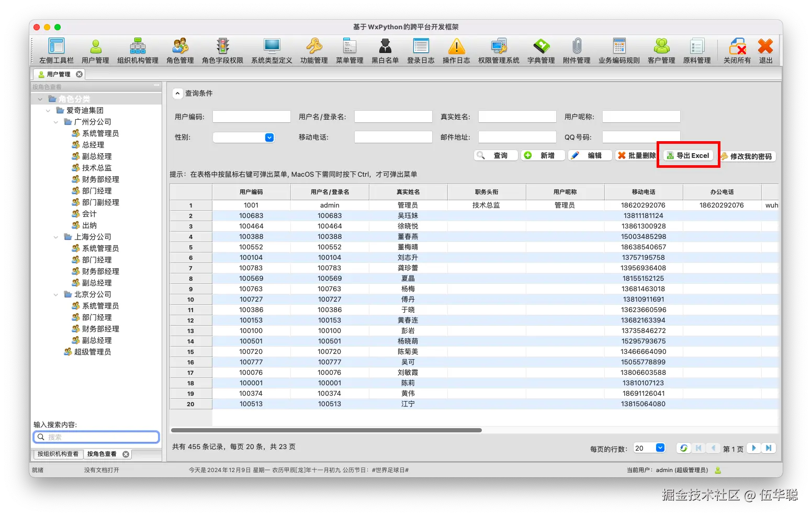Open 角色管理 toolbar icon
812x516 pixels.
pos(180,51)
